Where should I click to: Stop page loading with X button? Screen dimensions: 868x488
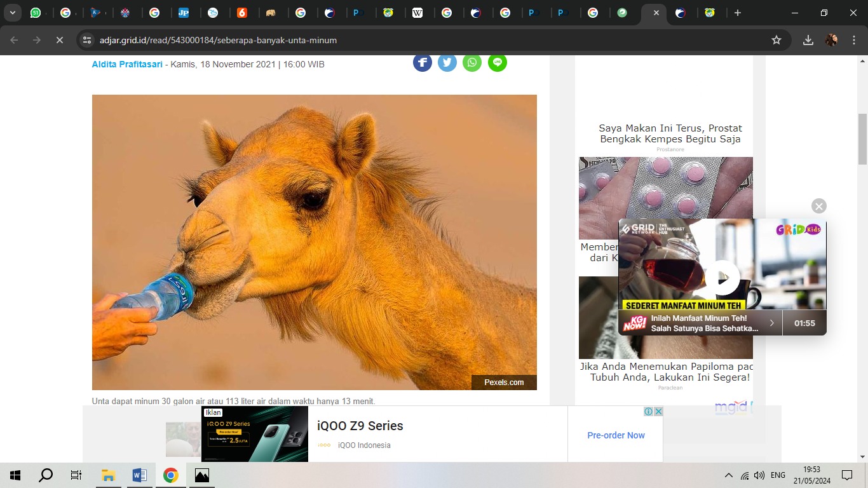point(59,40)
